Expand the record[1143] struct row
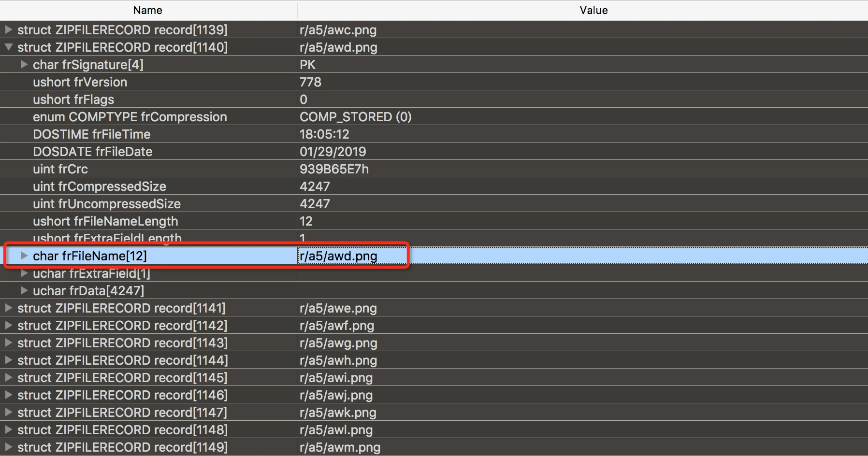This screenshot has height=456, width=868. 8,342
